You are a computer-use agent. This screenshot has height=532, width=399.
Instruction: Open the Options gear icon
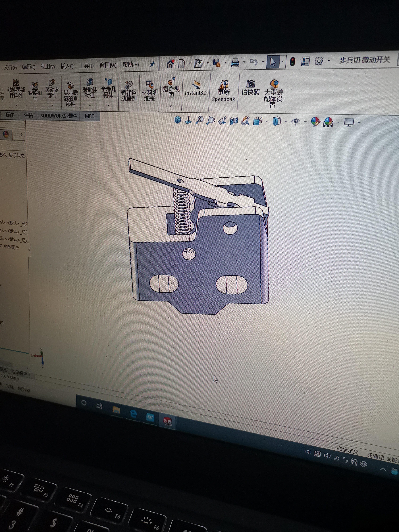pyautogui.click(x=319, y=61)
